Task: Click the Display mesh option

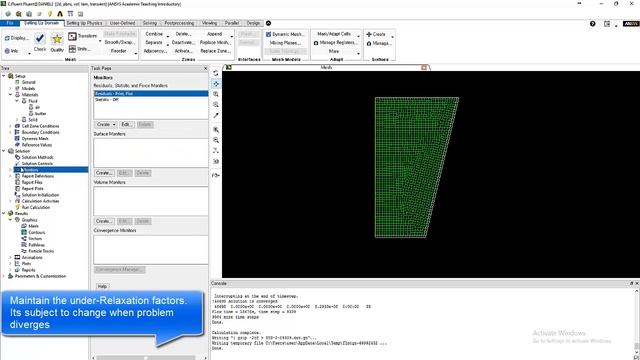Action: 17,38
